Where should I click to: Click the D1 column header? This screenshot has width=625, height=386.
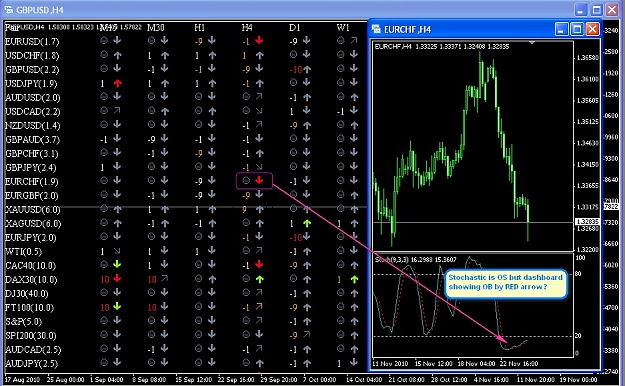(x=295, y=28)
